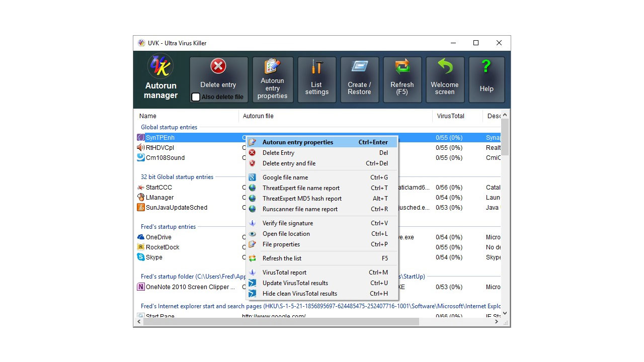Click the OneDrive cloud icon
Viewport: 644px width, 362px height.
click(x=141, y=237)
